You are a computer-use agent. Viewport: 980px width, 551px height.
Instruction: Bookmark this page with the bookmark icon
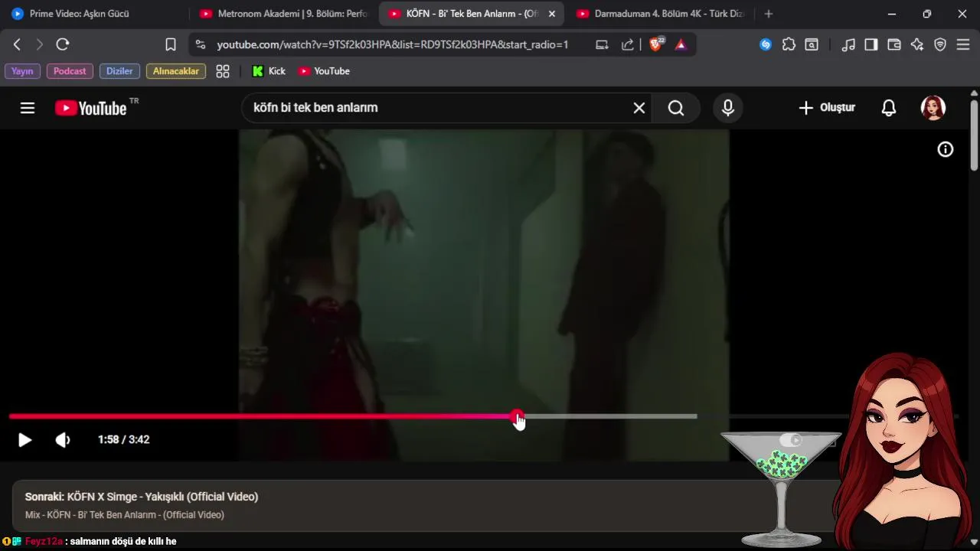[x=171, y=44]
